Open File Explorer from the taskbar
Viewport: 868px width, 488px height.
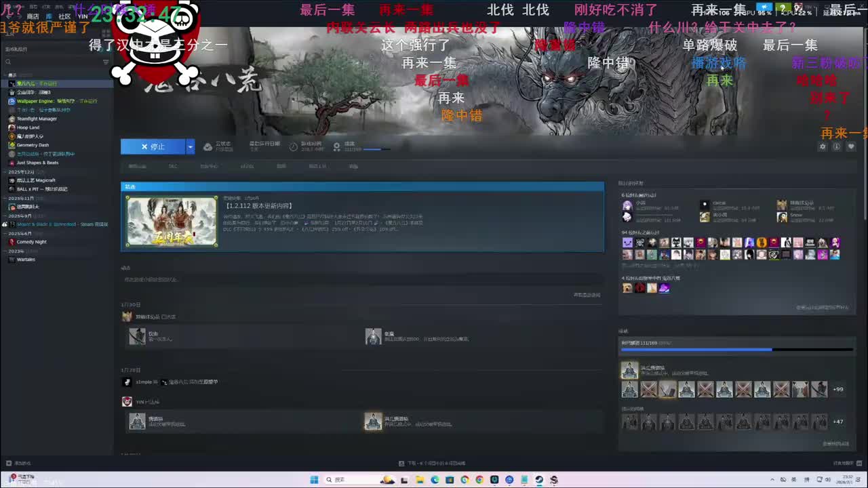420,480
